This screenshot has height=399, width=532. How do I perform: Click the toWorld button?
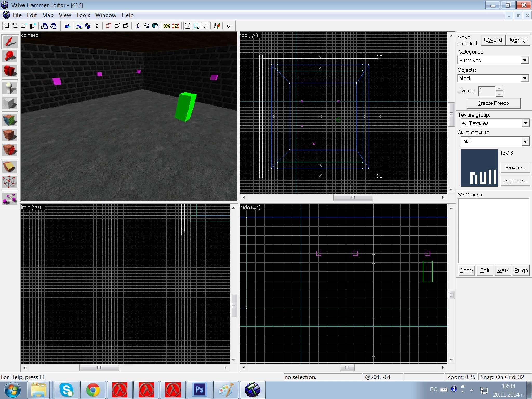point(493,40)
